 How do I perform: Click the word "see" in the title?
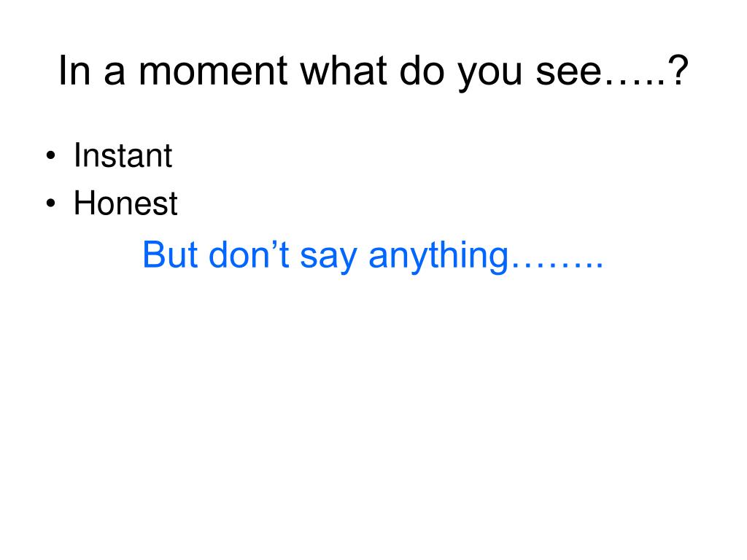coord(569,72)
